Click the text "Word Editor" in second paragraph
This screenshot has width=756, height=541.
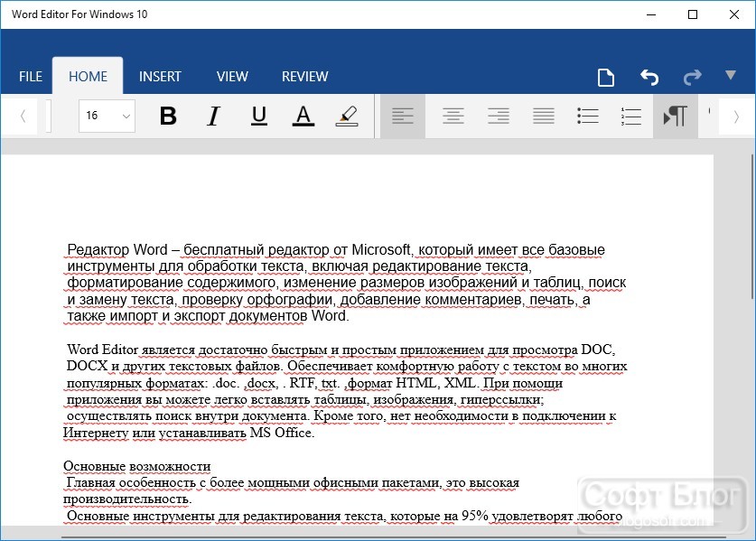tap(103, 350)
